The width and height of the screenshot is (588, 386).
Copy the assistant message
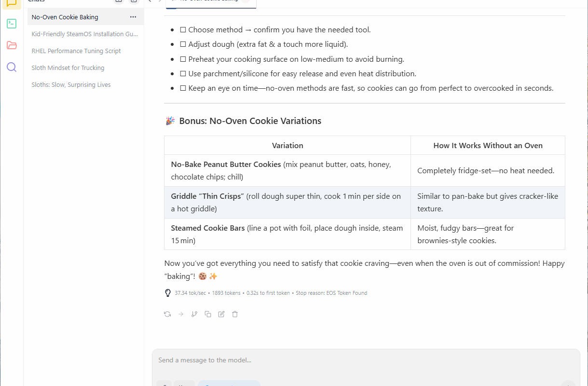208,314
